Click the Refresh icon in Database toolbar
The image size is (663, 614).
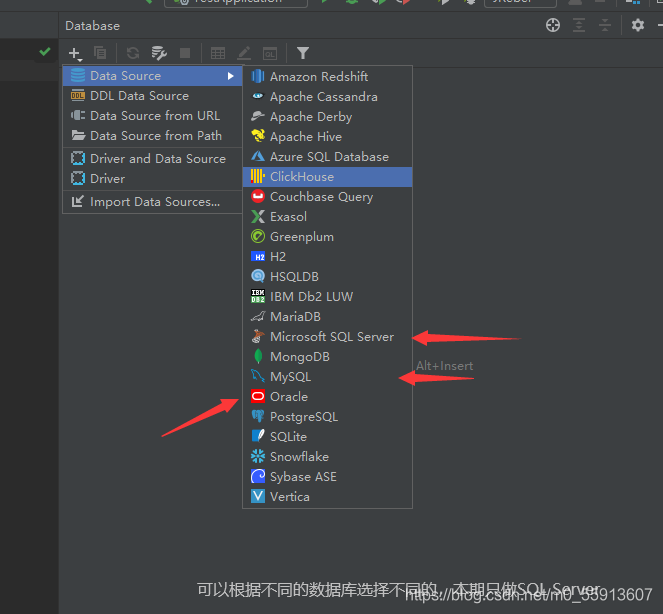133,53
